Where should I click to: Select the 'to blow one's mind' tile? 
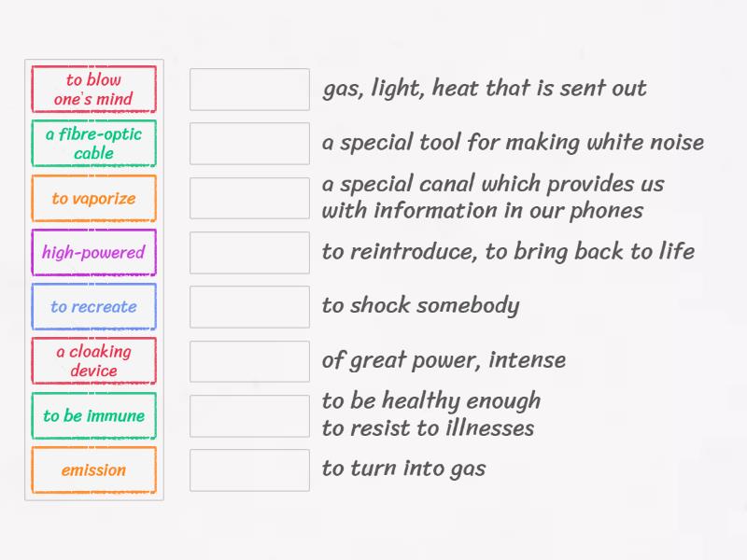click(x=93, y=90)
